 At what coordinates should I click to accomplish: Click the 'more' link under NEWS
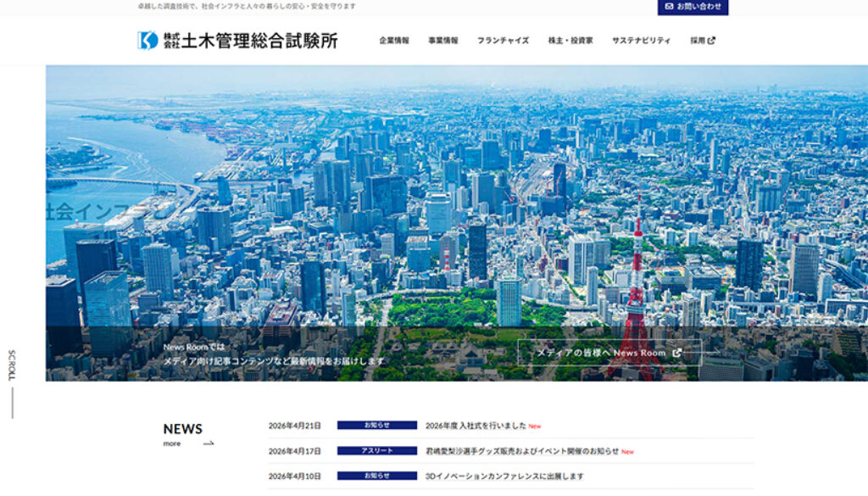(172, 443)
